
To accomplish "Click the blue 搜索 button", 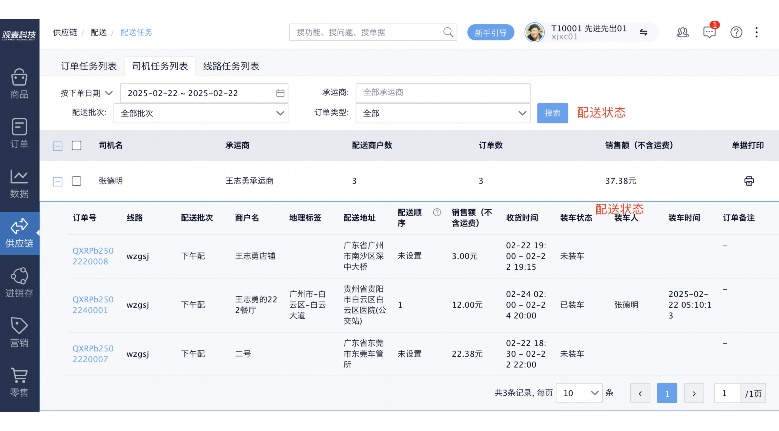I will tap(552, 113).
